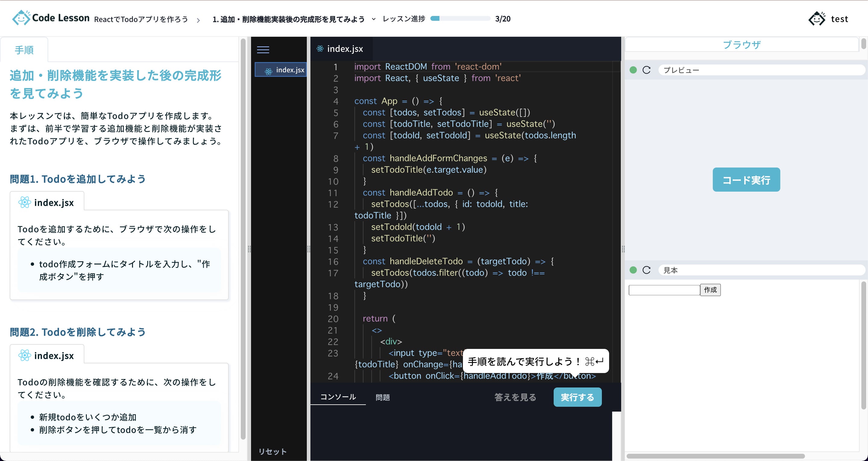This screenshot has height=461, width=868.
Task: Click the 答えを見る button
Action: [515, 397]
